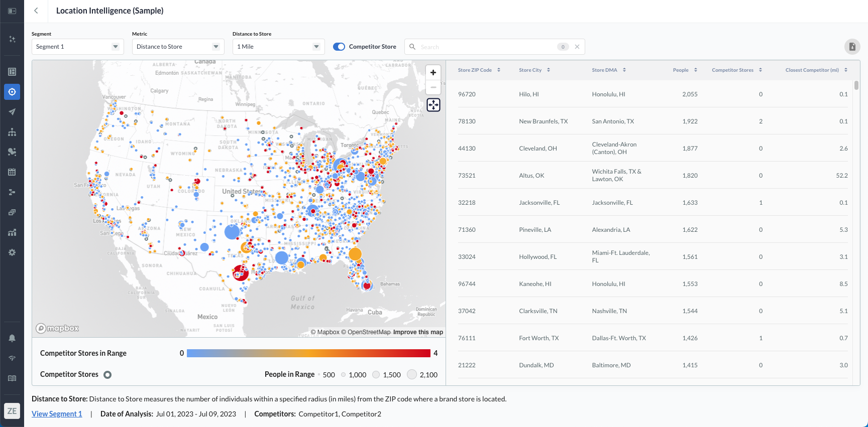Click the Improve this map link
Screen dimensions: 868x427
coord(418,332)
